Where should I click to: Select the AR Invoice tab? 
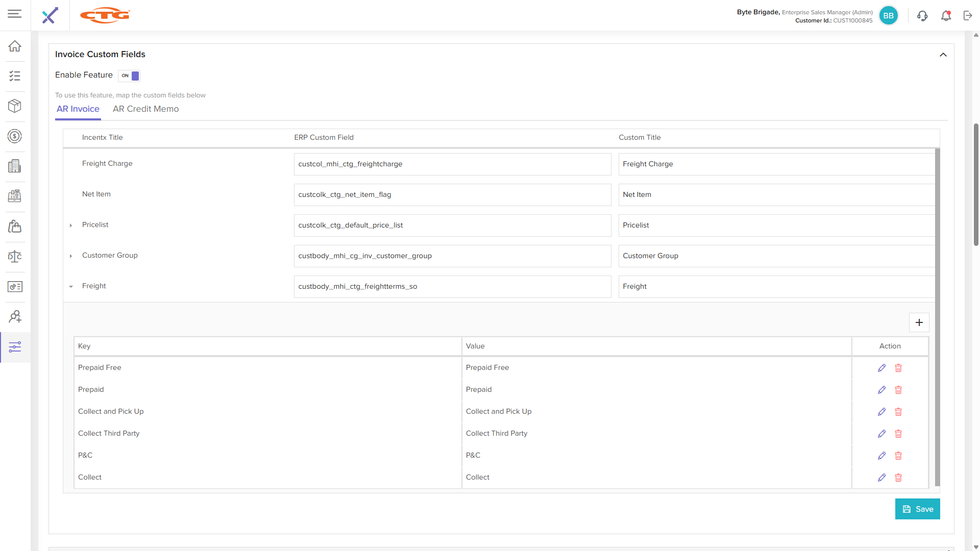(x=78, y=109)
